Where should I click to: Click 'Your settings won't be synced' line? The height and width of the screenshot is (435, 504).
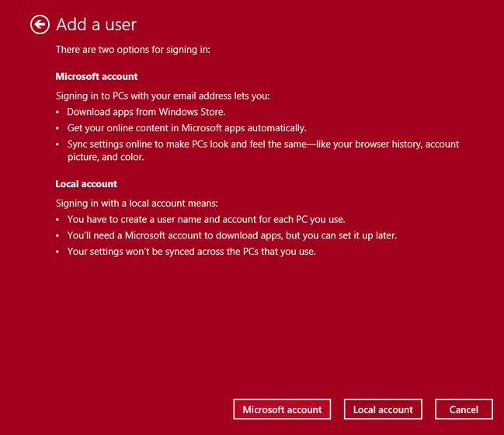(191, 252)
